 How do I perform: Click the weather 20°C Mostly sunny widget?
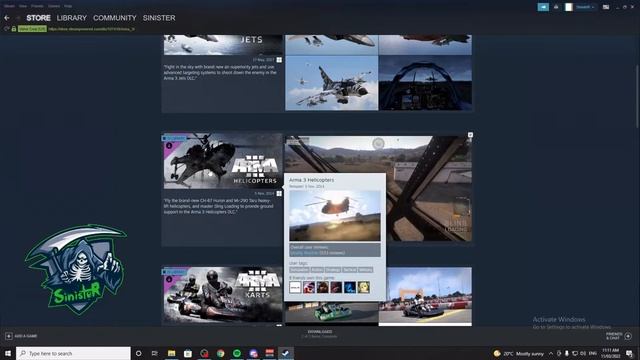[x=518, y=353]
